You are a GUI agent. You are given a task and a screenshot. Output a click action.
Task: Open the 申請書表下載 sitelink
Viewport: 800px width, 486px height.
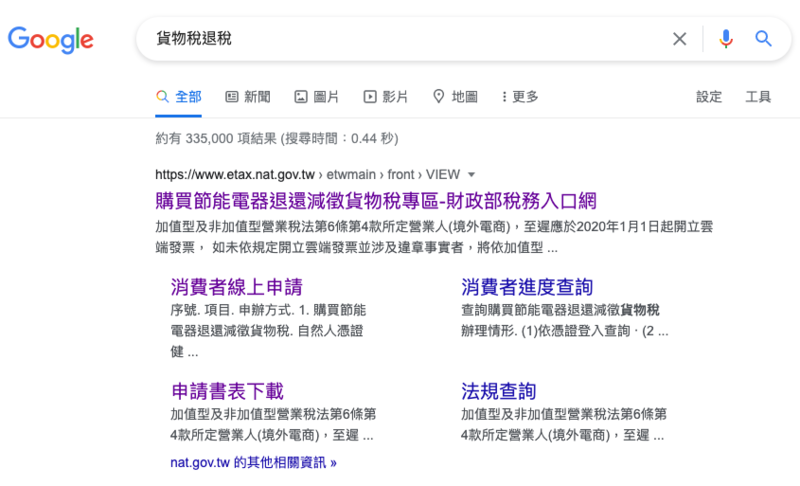pyautogui.click(x=227, y=390)
